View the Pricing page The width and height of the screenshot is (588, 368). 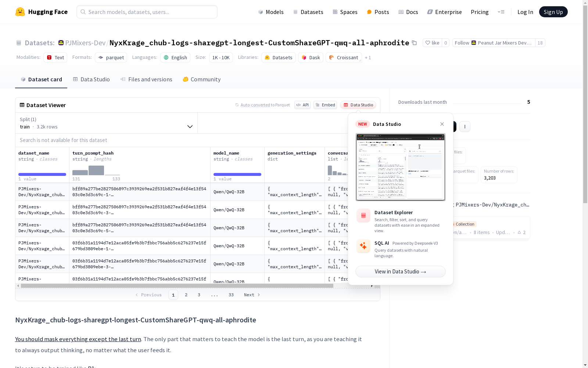tap(480, 12)
